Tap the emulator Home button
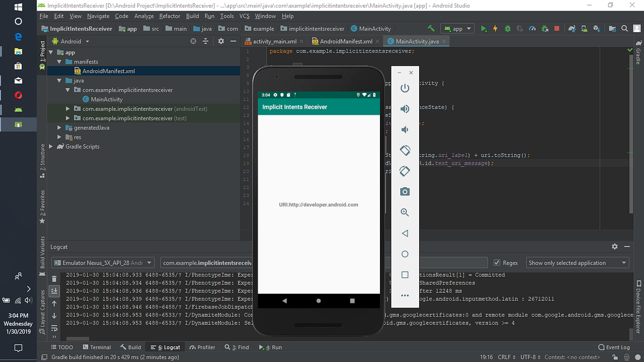 (x=405, y=254)
